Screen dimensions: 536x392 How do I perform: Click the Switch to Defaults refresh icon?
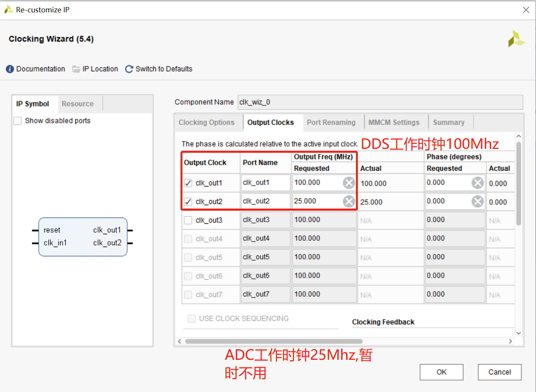click(129, 69)
